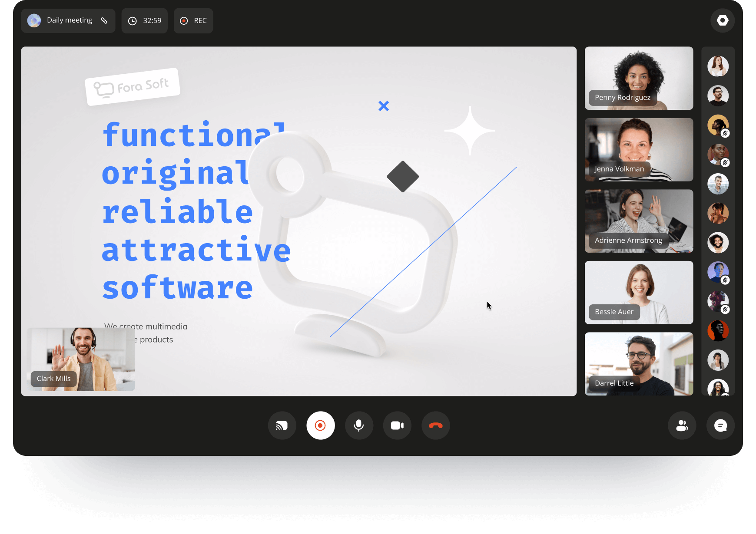Select Darrel Little's video tile
The width and height of the screenshot is (756, 534).
click(x=639, y=364)
